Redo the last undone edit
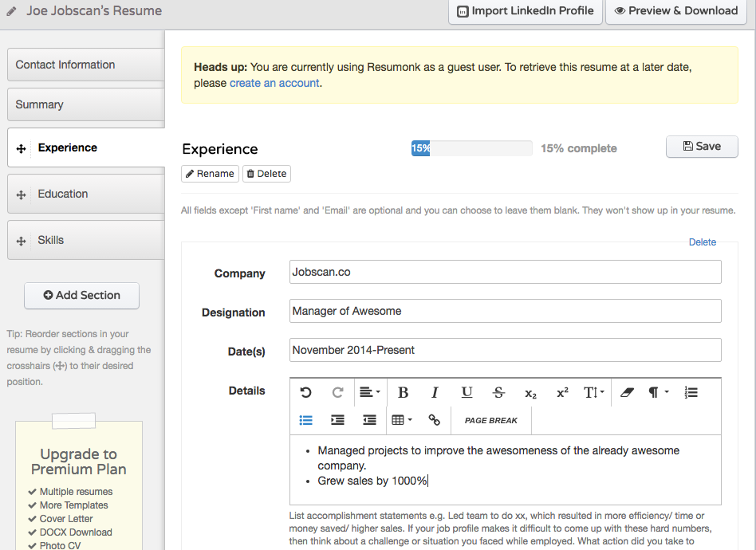Image resolution: width=756 pixels, height=550 pixels. pyautogui.click(x=337, y=392)
